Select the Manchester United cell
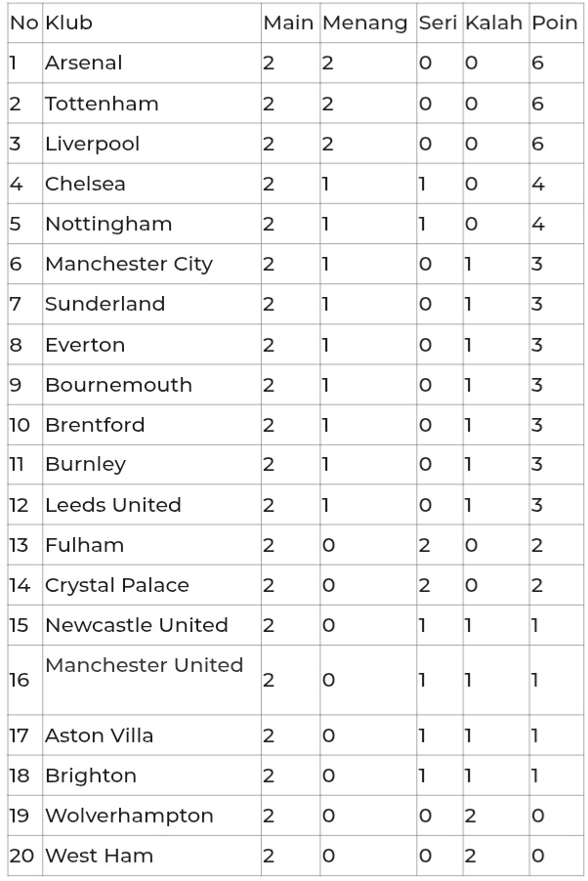This screenshot has height=881, width=588. (145, 665)
